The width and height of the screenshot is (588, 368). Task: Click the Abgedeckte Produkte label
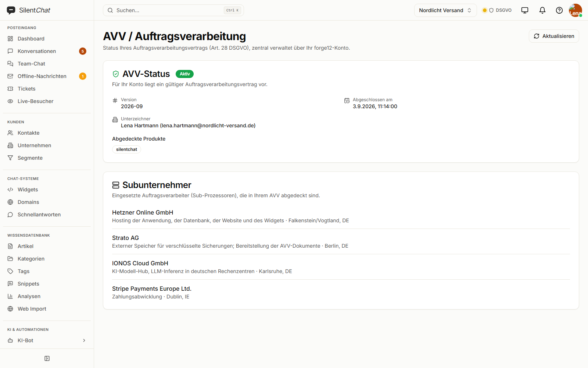tap(139, 139)
